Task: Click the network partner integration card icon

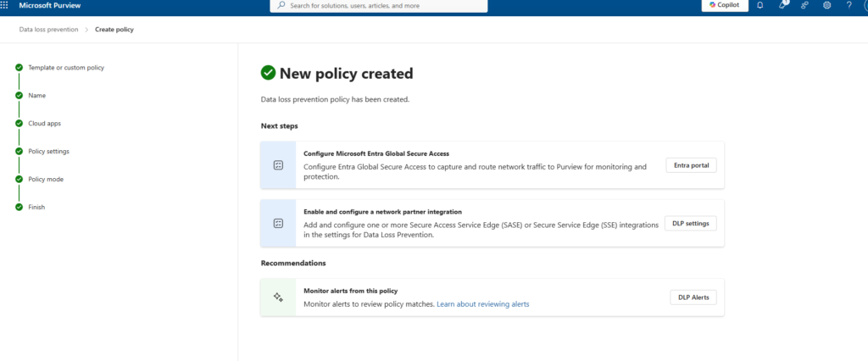Action: click(278, 224)
